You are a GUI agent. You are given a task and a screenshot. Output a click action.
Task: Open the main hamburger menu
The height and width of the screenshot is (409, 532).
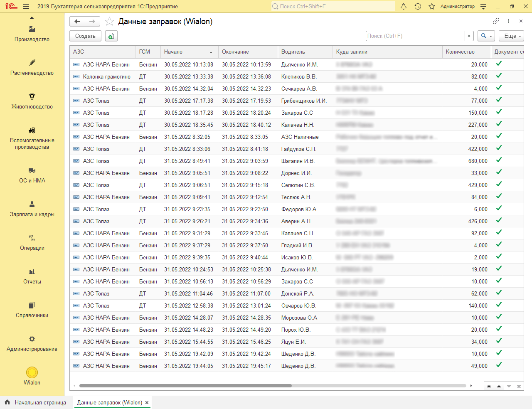pos(26,6)
